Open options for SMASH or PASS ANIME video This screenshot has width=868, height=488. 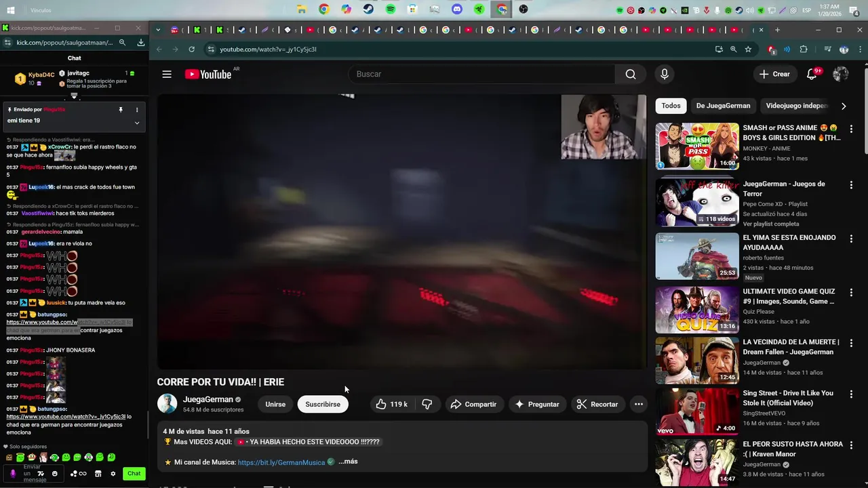click(851, 129)
